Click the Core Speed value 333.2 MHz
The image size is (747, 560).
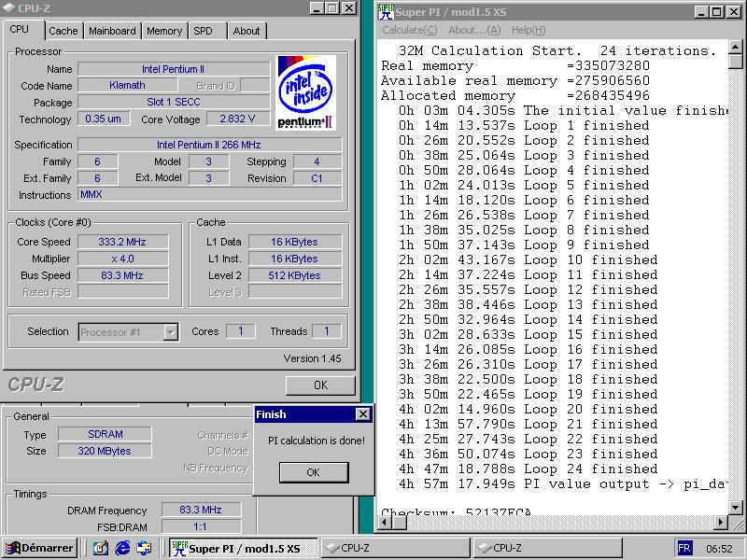[x=123, y=242]
